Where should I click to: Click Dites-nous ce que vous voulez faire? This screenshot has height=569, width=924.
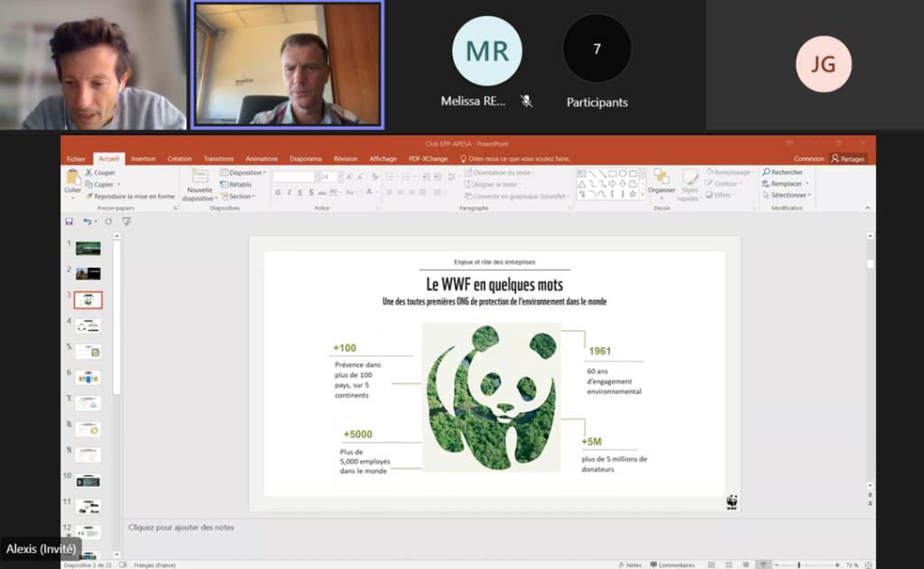pos(515,159)
